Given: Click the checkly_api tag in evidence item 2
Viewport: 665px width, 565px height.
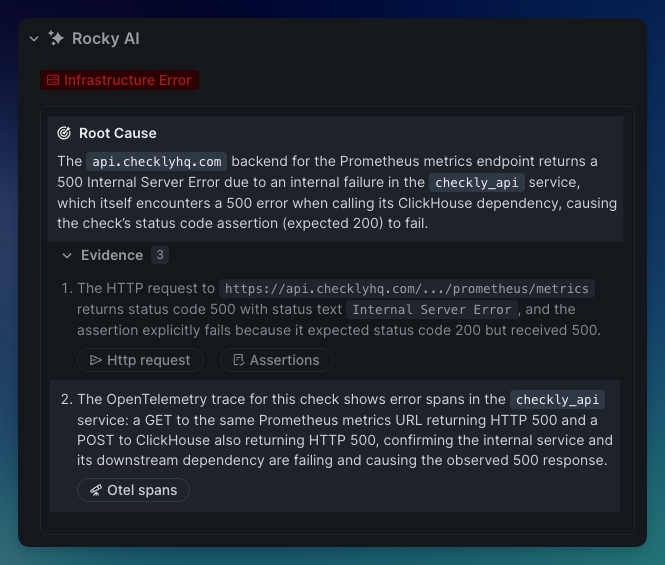Looking at the screenshot, I should pyautogui.click(x=557, y=400).
